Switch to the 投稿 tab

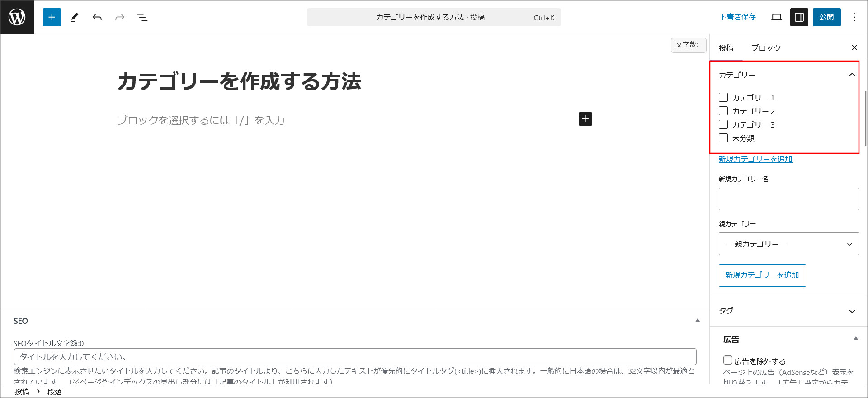tap(726, 48)
